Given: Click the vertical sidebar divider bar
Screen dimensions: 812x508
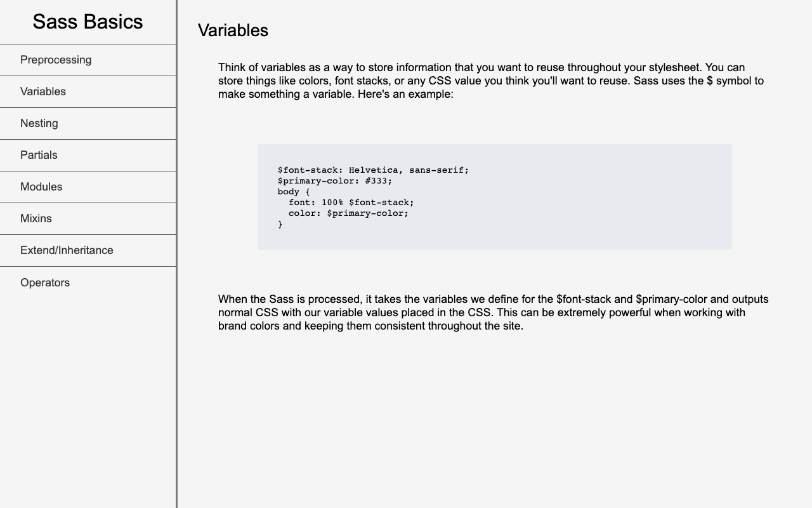Looking at the screenshot, I should 176,381.
